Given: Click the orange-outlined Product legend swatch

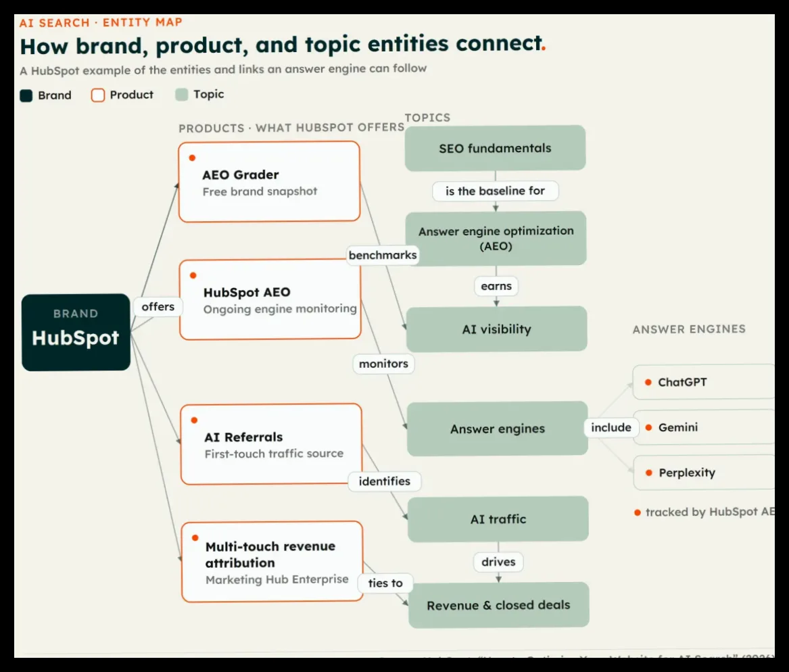Looking at the screenshot, I should 97,95.
